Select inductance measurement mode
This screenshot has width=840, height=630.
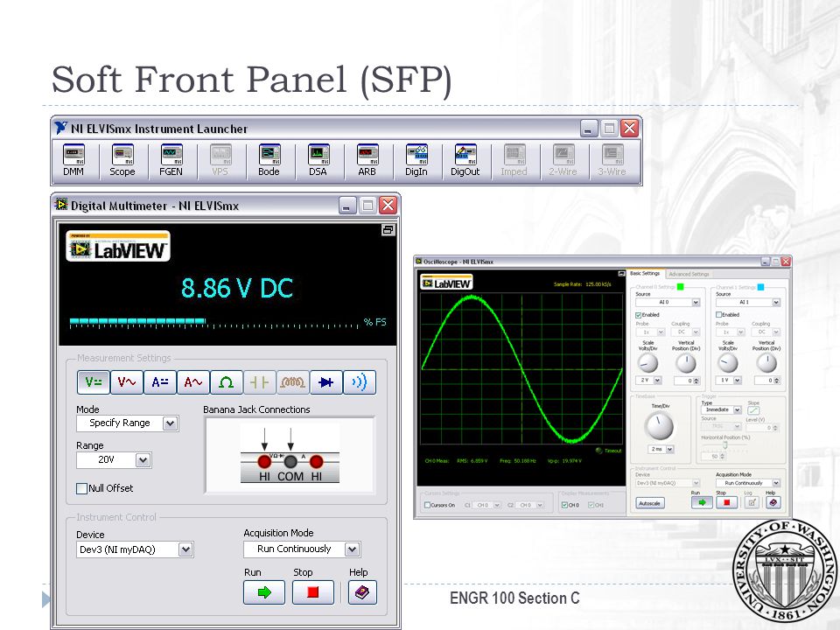(292, 382)
